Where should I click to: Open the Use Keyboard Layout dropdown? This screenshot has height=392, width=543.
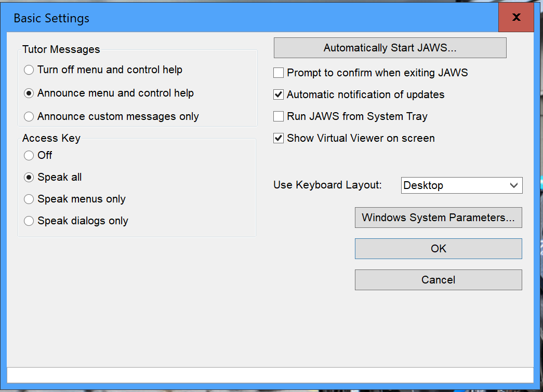point(461,185)
